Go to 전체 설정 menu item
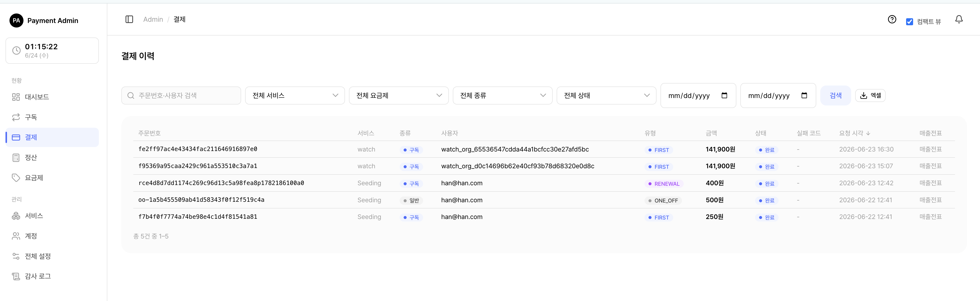The width and height of the screenshot is (980, 301). (52, 256)
